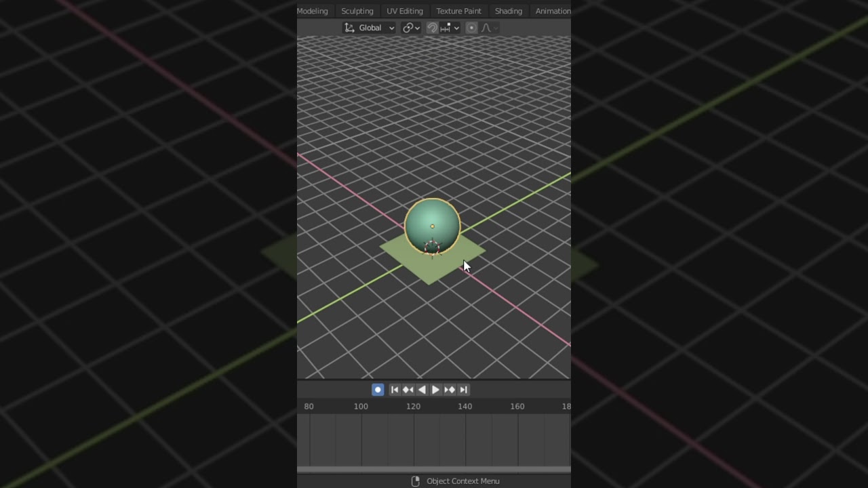Click the mouse icon in status bar
The width and height of the screenshot is (868, 488).
(x=416, y=481)
